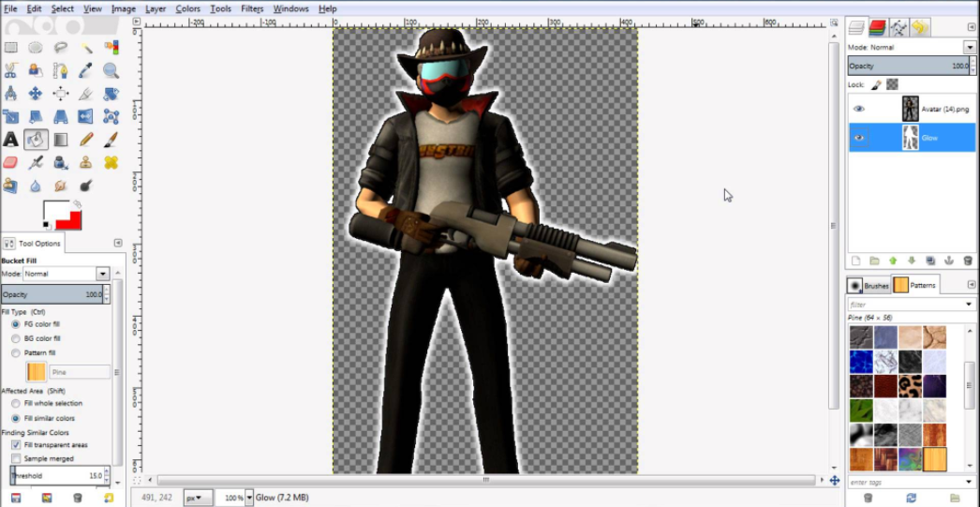Open the zoom percentage dropdown
980x507 pixels.
coord(249,498)
